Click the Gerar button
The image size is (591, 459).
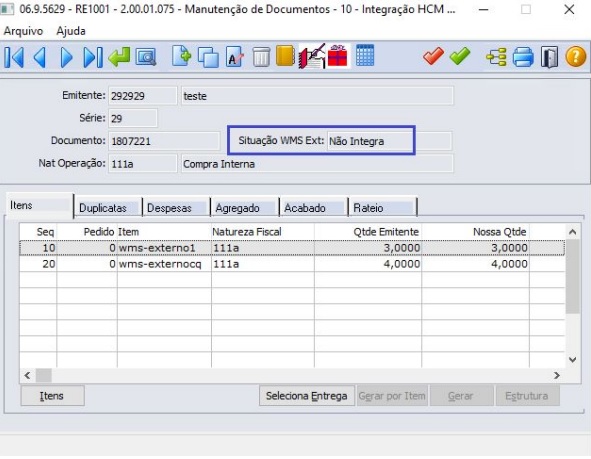(461, 396)
